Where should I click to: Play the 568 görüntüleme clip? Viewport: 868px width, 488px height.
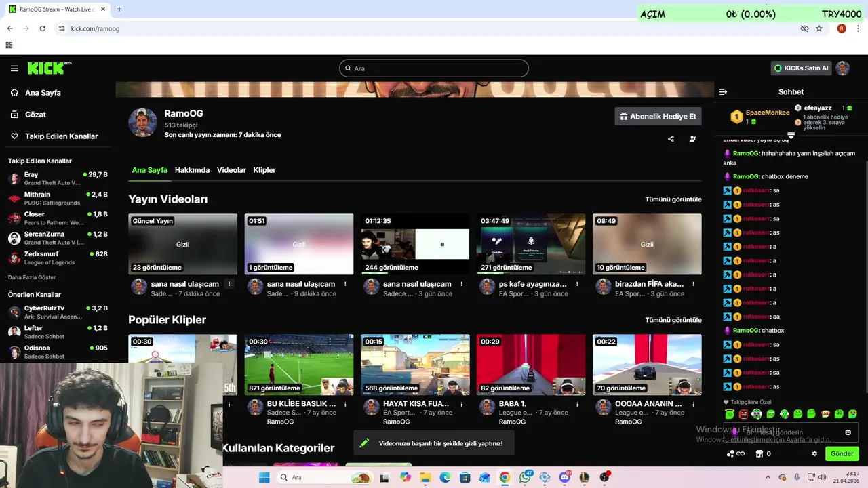click(415, 365)
